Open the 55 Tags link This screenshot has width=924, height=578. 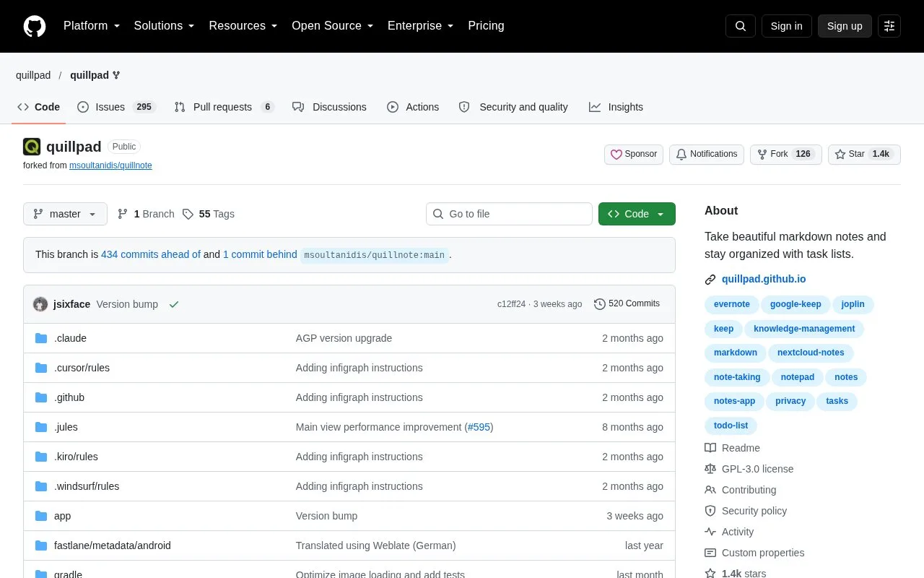pyautogui.click(x=208, y=214)
